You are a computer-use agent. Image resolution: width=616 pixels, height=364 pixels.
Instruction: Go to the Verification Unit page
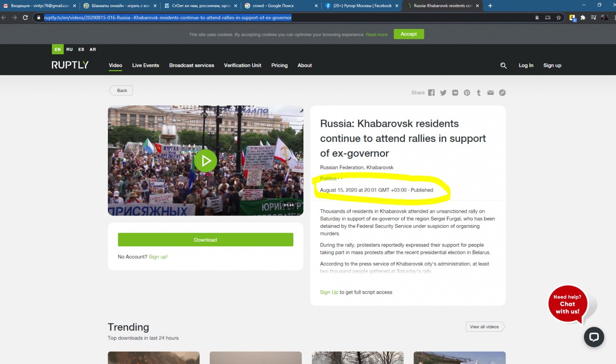243,65
